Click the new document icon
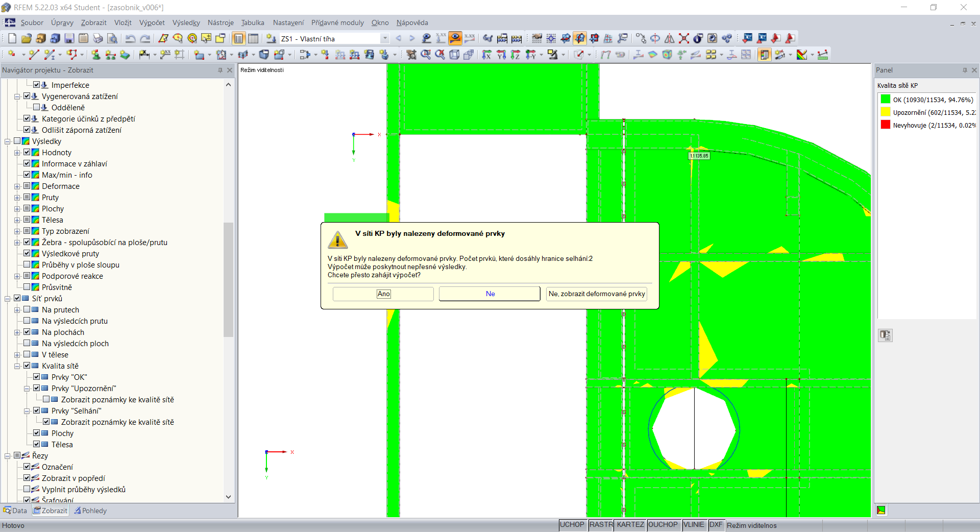980x532 pixels. [12, 38]
